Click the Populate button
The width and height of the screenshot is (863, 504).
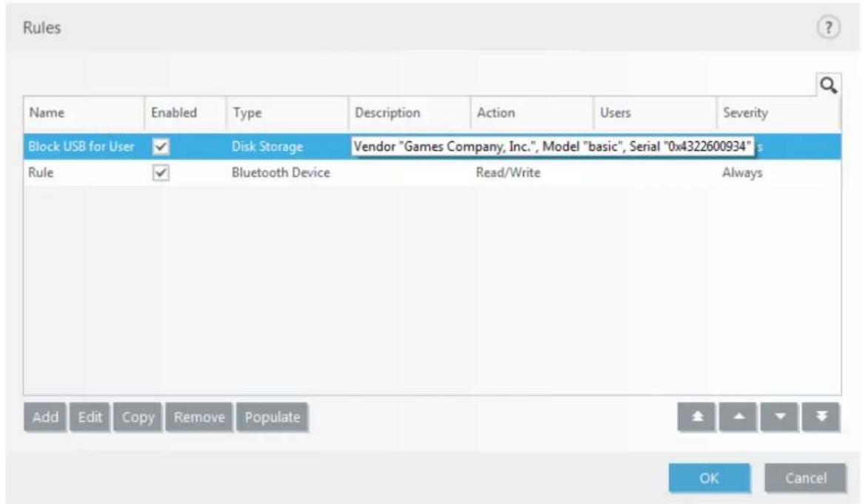coord(273,417)
